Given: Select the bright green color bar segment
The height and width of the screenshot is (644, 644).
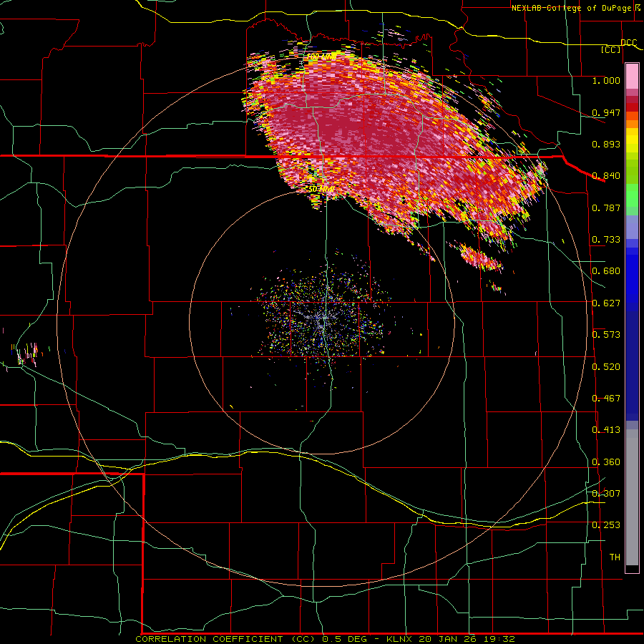Looking at the screenshot, I should (x=632, y=195).
